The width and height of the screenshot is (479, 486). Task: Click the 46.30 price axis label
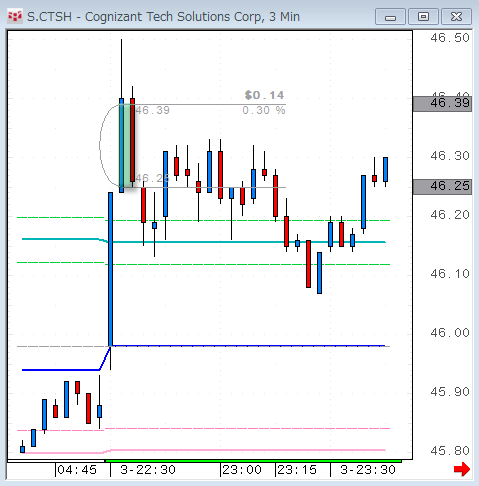[x=450, y=156]
